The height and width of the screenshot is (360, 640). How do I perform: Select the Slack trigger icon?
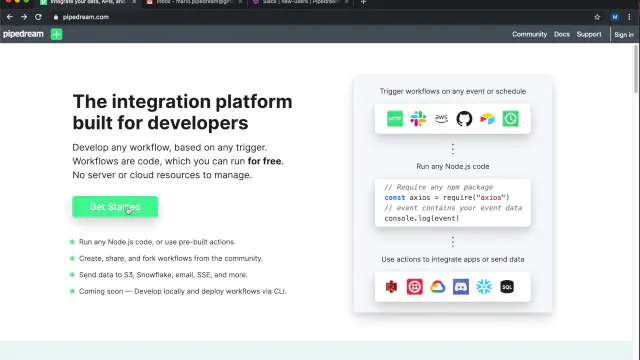tap(418, 119)
